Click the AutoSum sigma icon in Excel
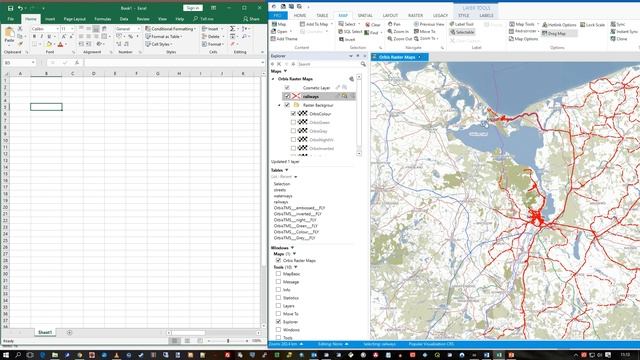Viewport: 640px width, 360px height. [232, 29]
